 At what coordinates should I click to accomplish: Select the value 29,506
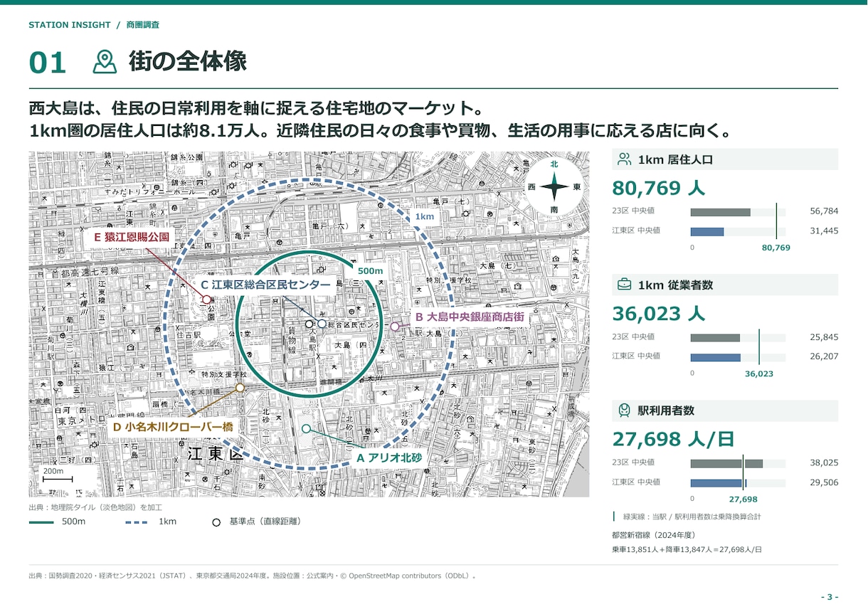[x=824, y=482]
